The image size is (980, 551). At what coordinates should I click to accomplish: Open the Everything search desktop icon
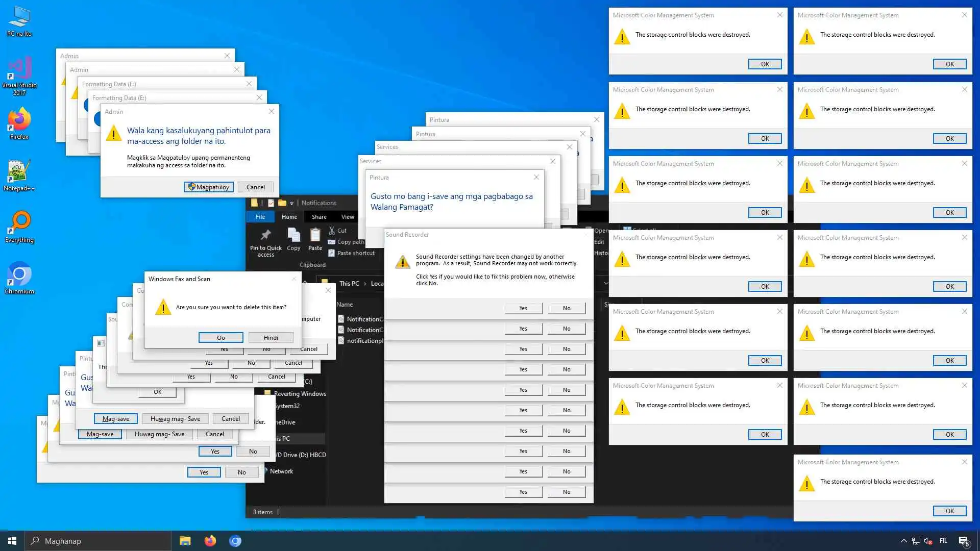(x=19, y=223)
